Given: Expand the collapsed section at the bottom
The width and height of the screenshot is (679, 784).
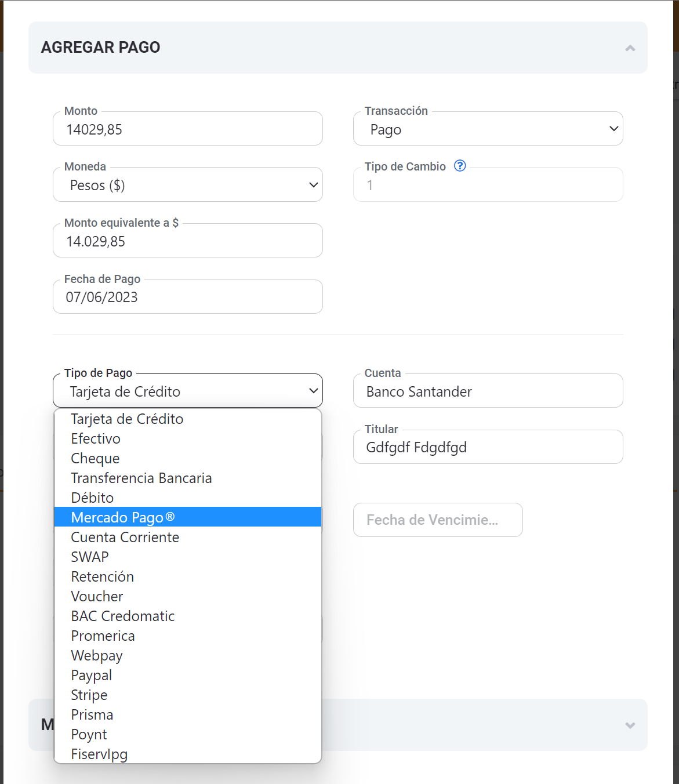Looking at the screenshot, I should tap(630, 725).
